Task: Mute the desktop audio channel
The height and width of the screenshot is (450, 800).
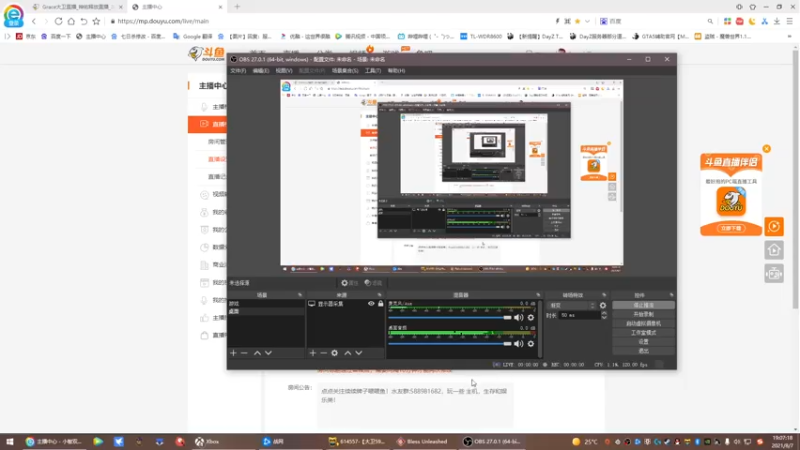Action: tap(519, 344)
